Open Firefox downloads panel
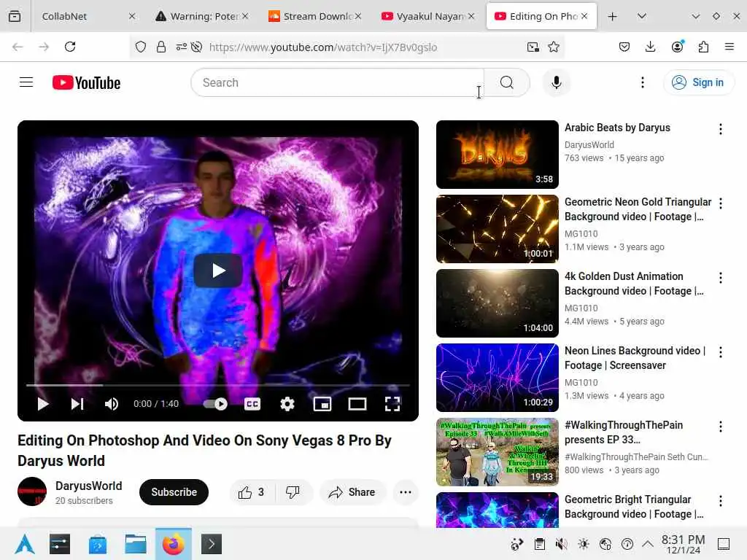 click(650, 47)
